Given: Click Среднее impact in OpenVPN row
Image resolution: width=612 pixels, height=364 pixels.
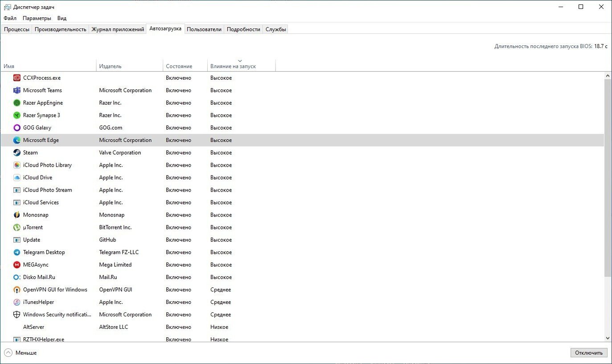Looking at the screenshot, I should click(x=221, y=290).
